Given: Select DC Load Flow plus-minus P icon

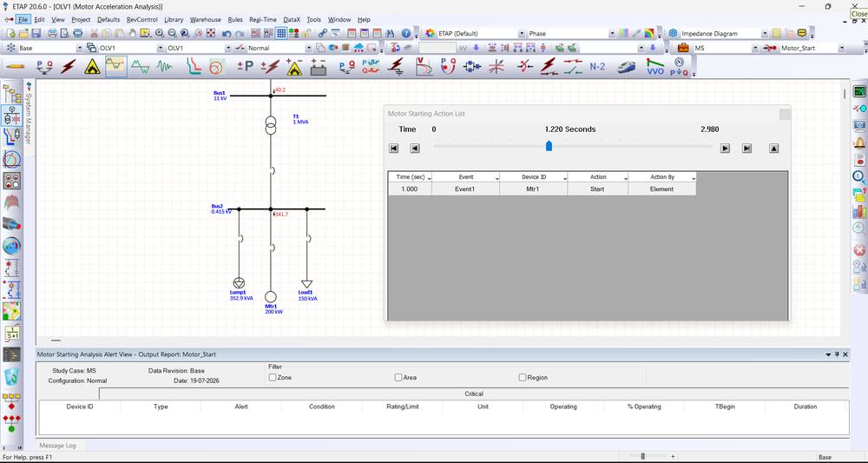Looking at the screenshot, I should pos(246,67).
